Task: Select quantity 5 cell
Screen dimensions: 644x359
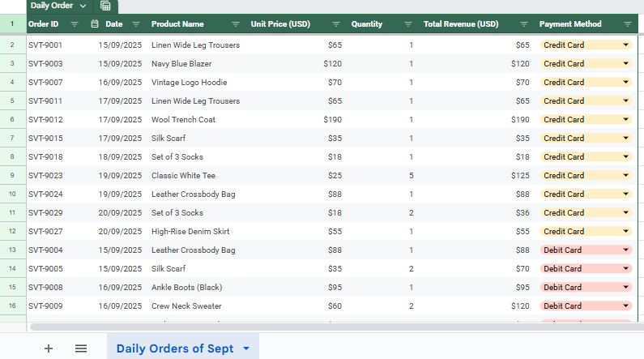Action: [412, 175]
